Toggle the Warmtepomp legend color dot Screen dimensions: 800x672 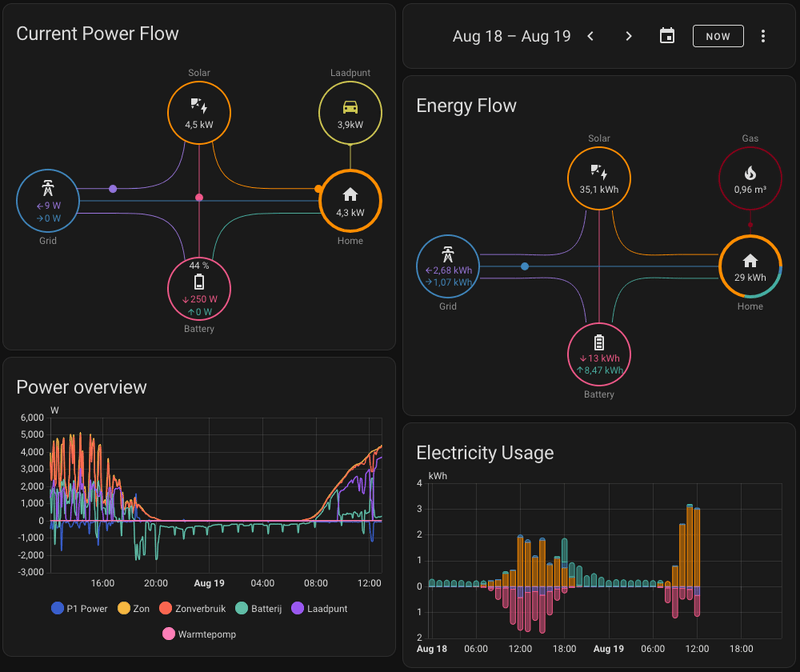(x=168, y=634)
